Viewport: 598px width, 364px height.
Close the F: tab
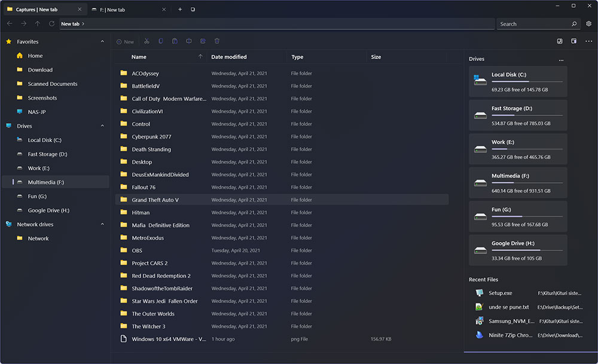click(164, 9)
